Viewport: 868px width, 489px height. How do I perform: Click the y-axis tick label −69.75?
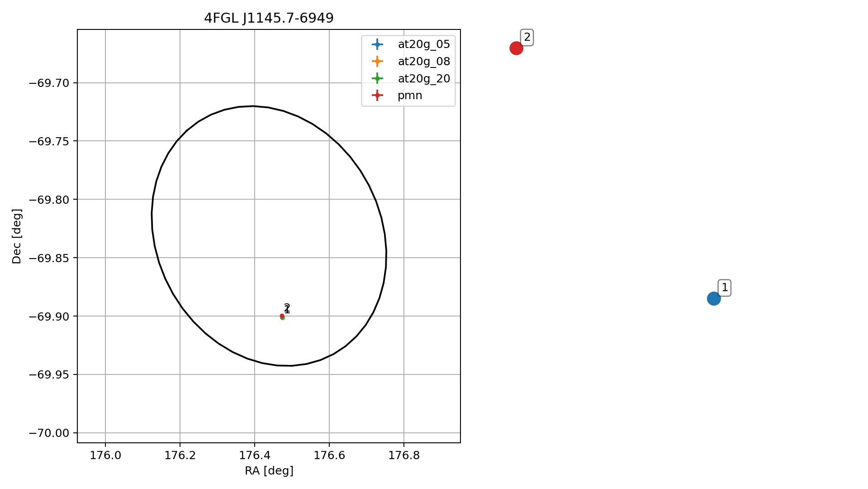(x=49, y=141)
